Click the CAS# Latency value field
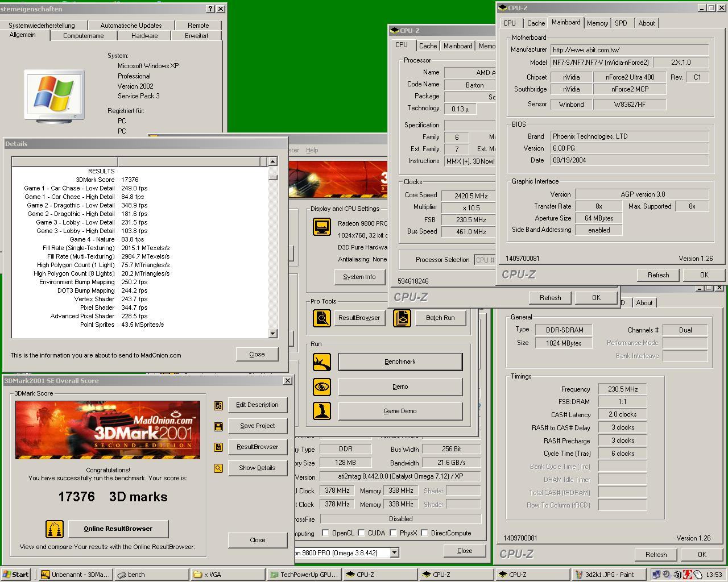Viewport: 728px width, 582px height. click(622, 415)
